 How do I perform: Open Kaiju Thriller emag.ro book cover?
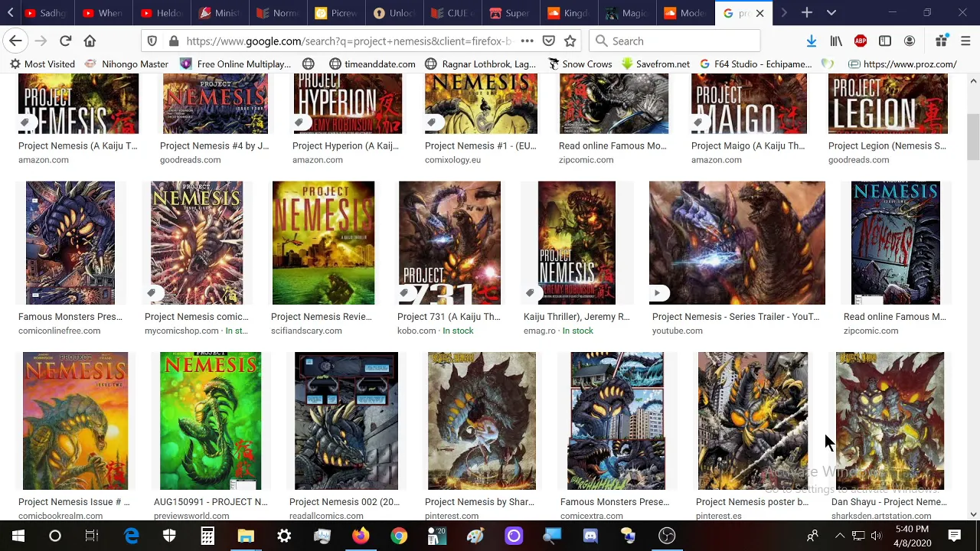[x=577, y=243]
